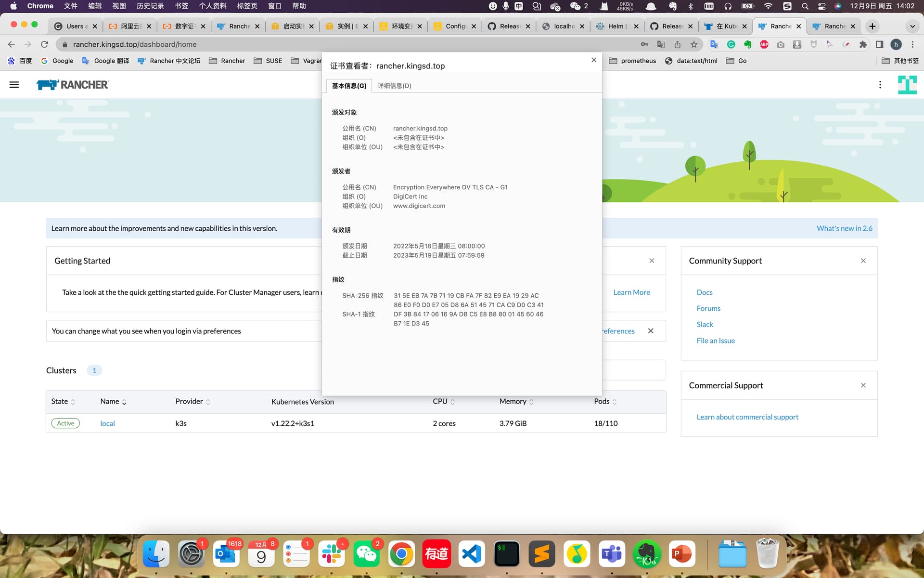Open the vertical ellipsis menu in Rancher header
The height and width of the screenshot is (578, 924).
(x=880, y=85)
